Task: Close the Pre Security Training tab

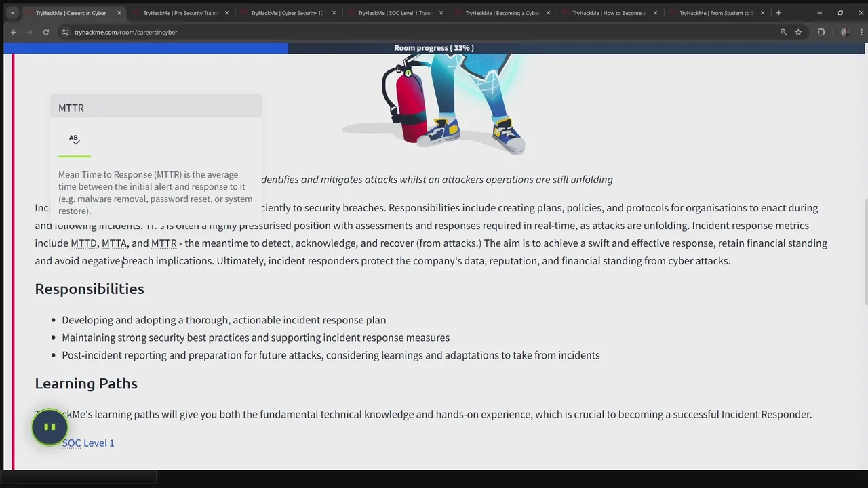Action: (226, 13)
